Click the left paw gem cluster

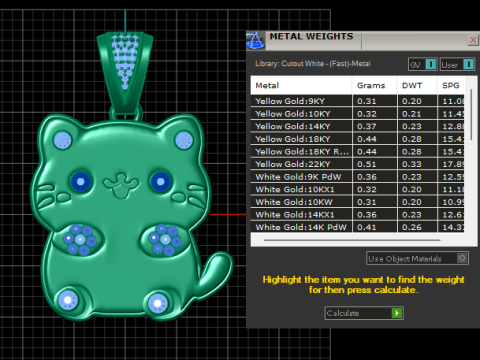[80, 239]
